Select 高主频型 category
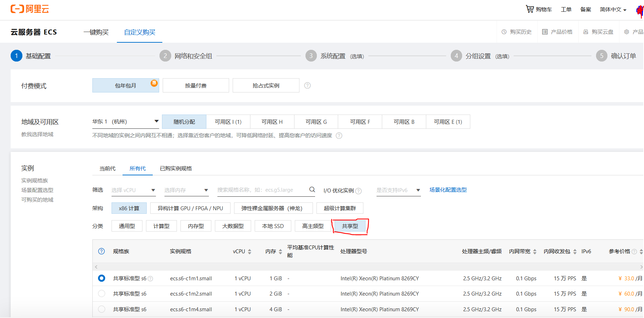 (x=313, y=226)
